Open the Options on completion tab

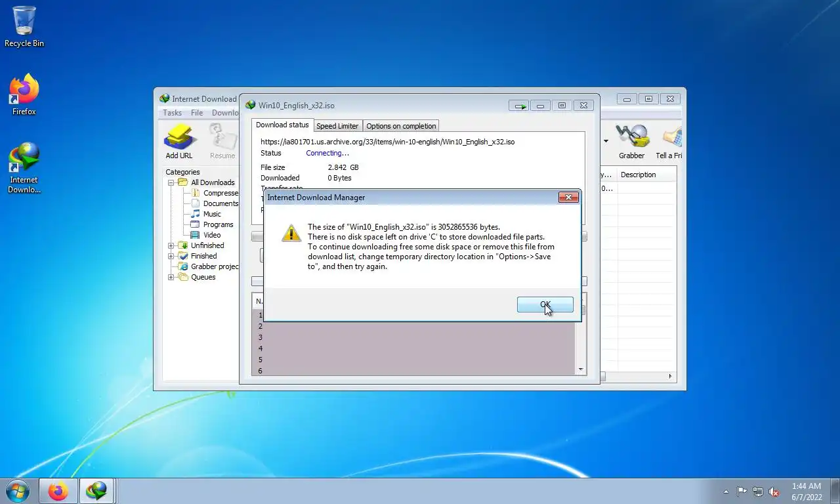tap(401, 126)
